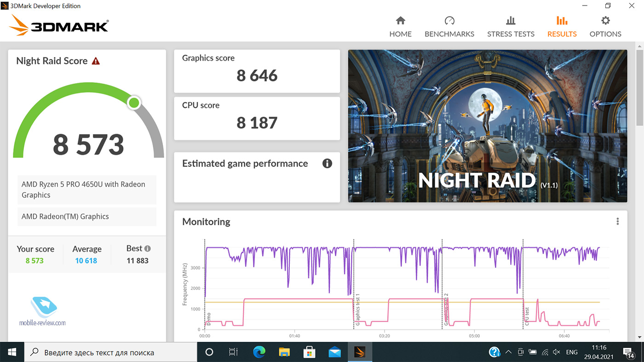Click the 3DMark logo
Viewport: 644px width, 362px height.
click(59, 25)
